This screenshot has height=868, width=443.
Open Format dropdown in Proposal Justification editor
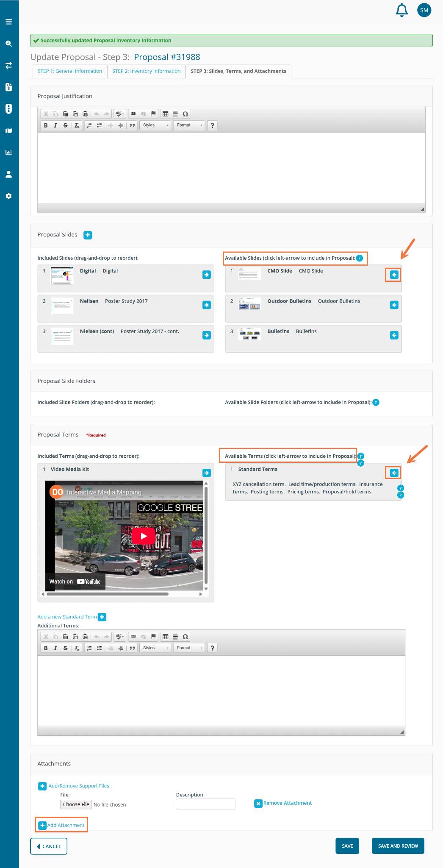pos(189,125)
